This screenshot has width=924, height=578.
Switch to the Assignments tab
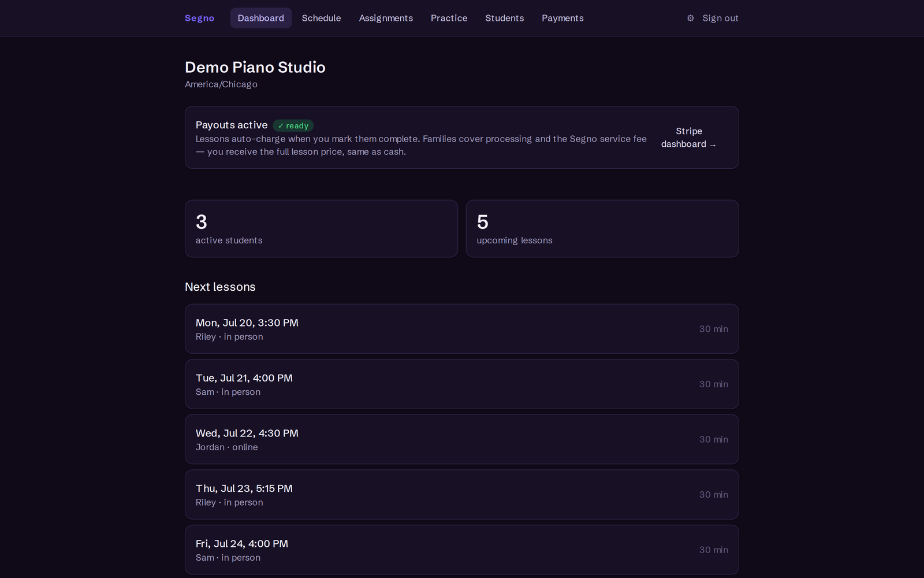[x=386, y=18]
